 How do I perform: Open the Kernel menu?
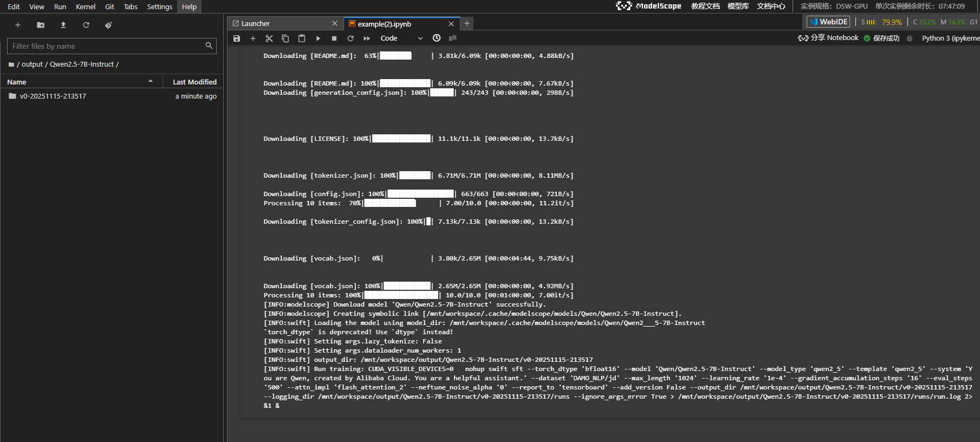click(x=86, y=6)
